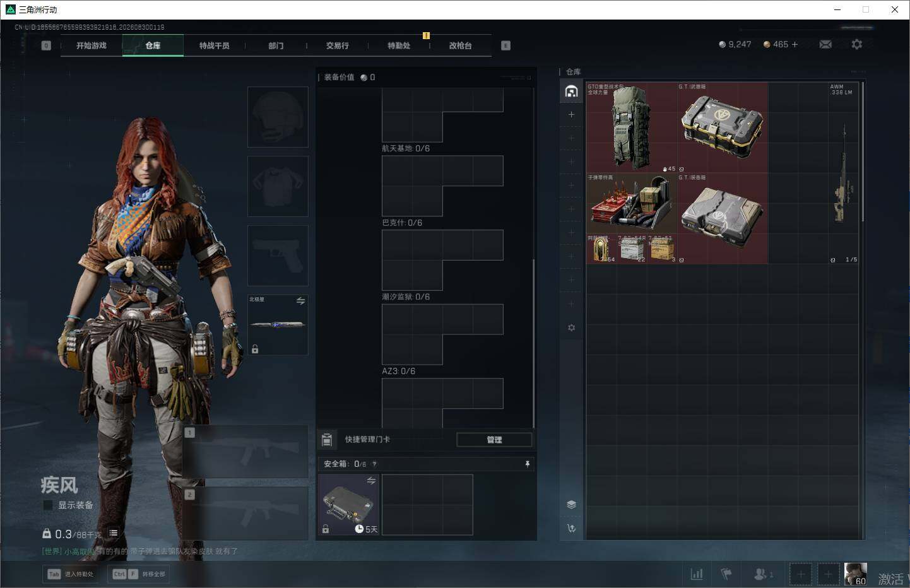Click the keycard panel vertical scrollbar
The height and width of the screenshot is (588, 910).
[x=533, y=344]
